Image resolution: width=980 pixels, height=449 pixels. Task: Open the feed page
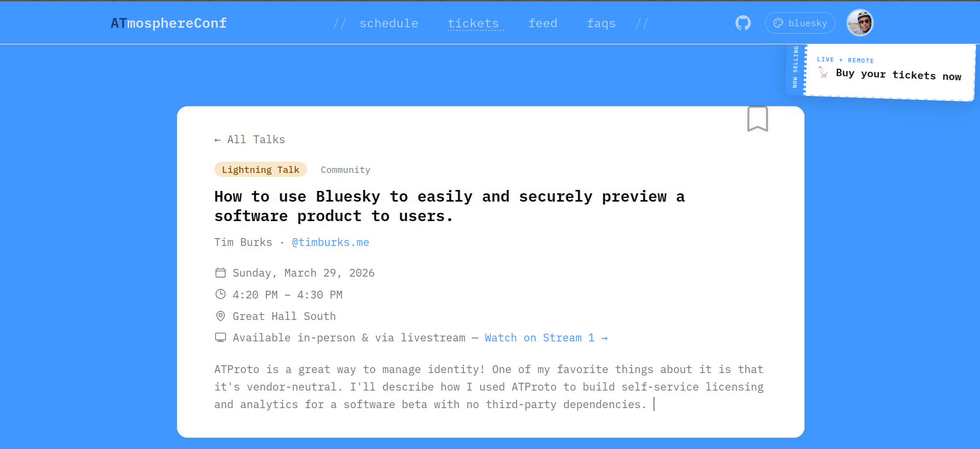pyautogui.click(x=542, y=23)
